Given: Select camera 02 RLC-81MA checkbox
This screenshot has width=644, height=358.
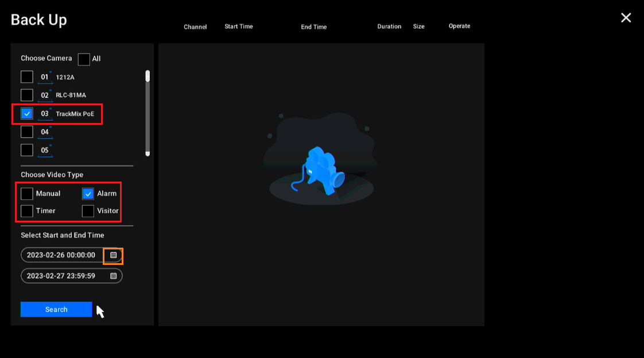Looking at the screenshot, I should point(27,95).
